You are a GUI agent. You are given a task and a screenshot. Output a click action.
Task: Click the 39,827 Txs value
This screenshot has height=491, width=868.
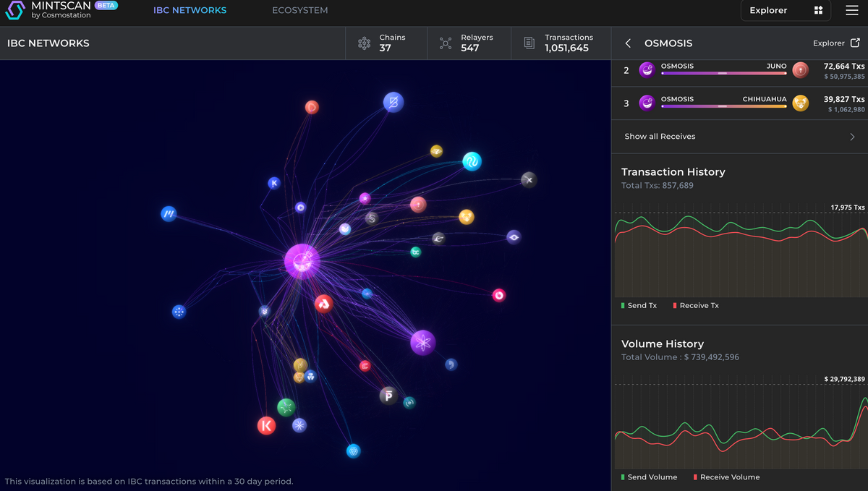click(844, 99)
